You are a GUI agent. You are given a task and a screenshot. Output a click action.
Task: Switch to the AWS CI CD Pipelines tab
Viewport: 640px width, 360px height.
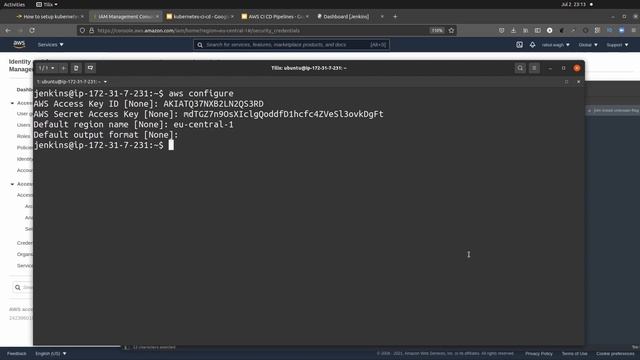tap(276, 17)
